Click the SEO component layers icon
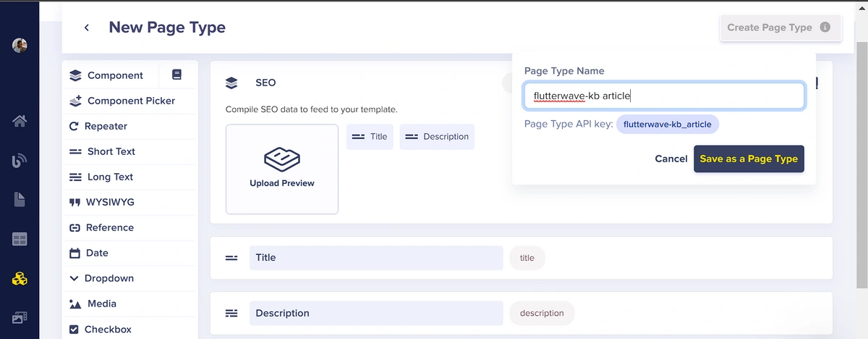Image resolution: width=868 pixels, height=339 pixels. point(231,83)
